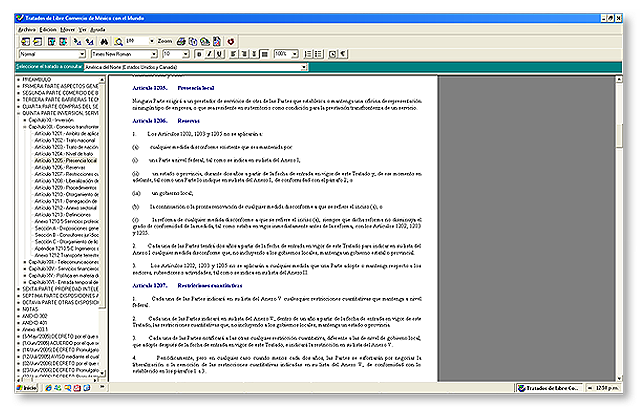The height and width of the screenshot is (413, 640).
Task: Open the Times New Roman font dropdown
Action: [x=154, y=54]
